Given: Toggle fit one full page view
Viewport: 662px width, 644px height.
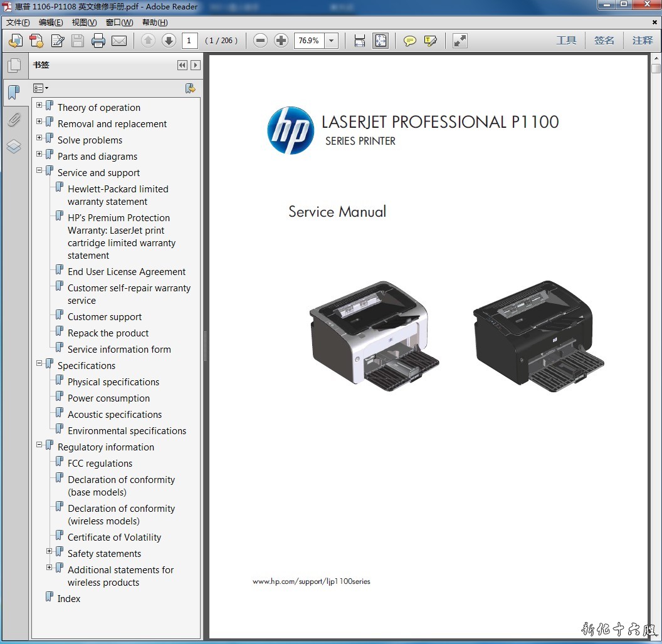Looking at the screenshot, I should point(381,41).
